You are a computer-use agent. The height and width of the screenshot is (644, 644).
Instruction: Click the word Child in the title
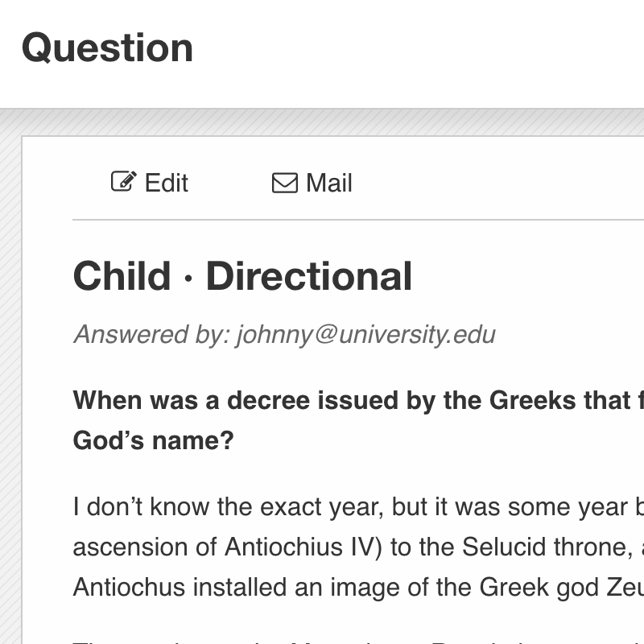(122, 276)
